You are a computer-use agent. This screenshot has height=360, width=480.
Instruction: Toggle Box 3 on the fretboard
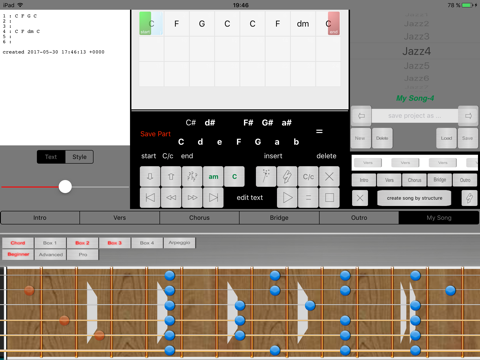[115, 243]
